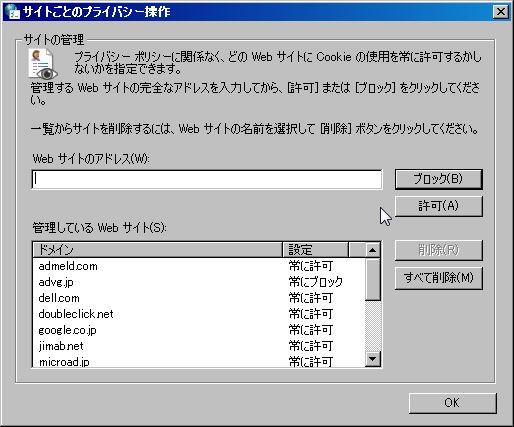Screen dimensions: 514x427
Task: Select doubleclick.net in the site list
Action: click(x=199, y=314)
